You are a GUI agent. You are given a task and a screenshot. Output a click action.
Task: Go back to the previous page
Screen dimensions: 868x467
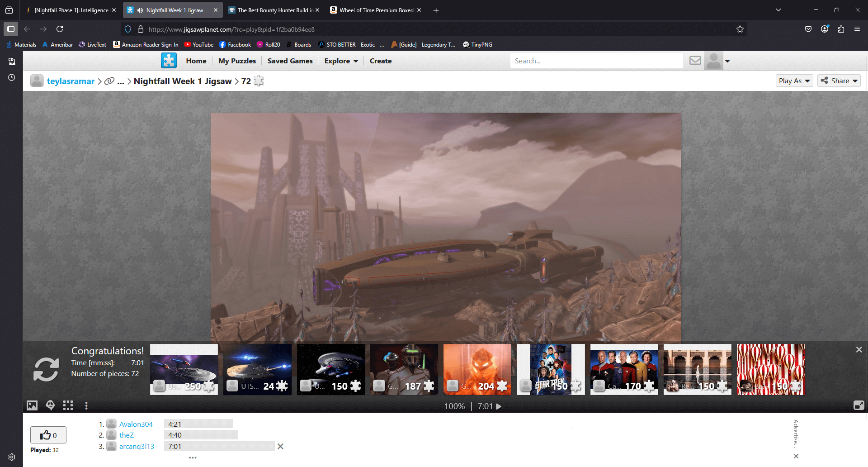click(27, 29)
